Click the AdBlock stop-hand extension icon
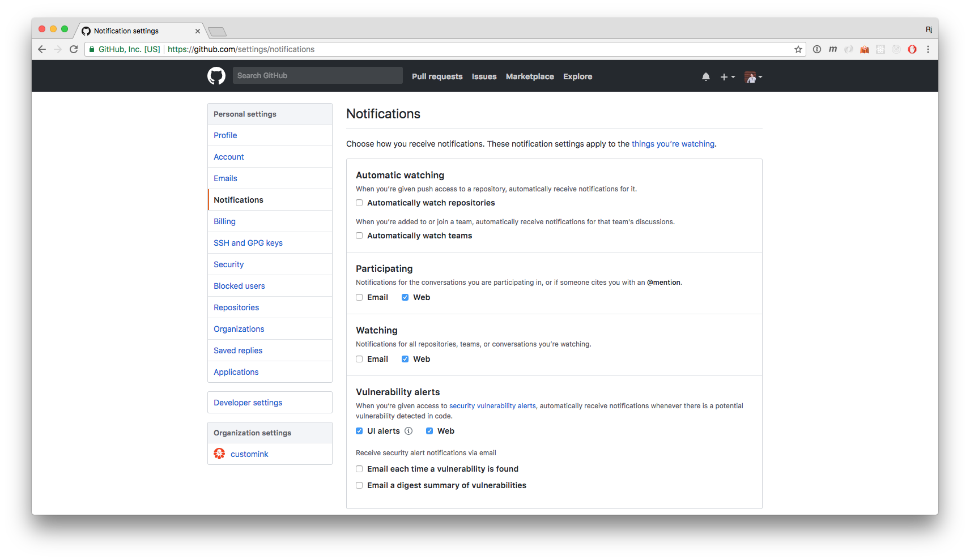Screen dimensions: 970x560 [x=912, y=49]
